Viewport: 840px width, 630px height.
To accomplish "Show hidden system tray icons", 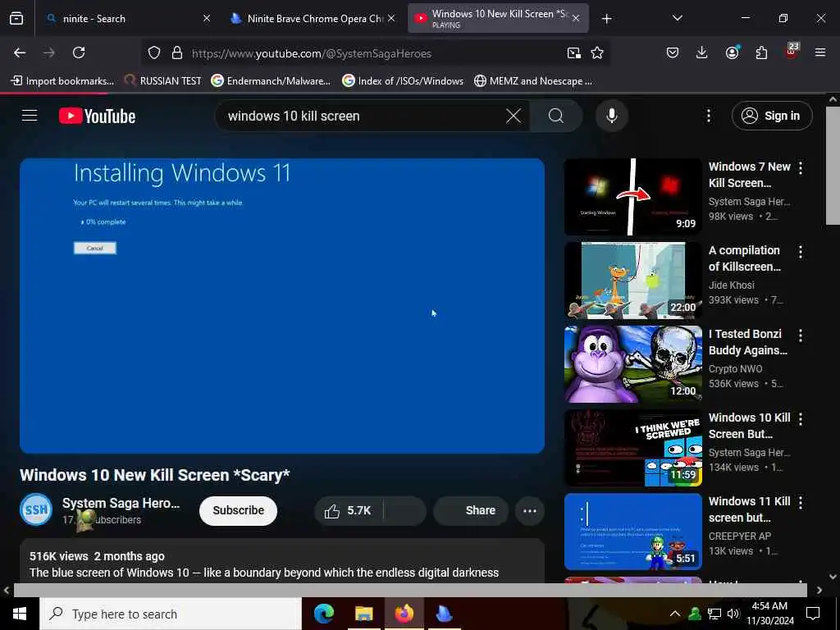I will (675, 614).
